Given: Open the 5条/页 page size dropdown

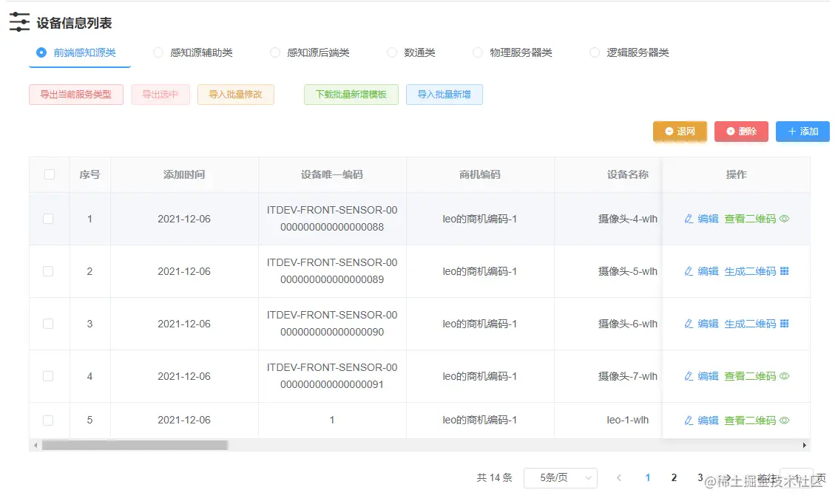Looking at the screenshot, I should [561, 478].
